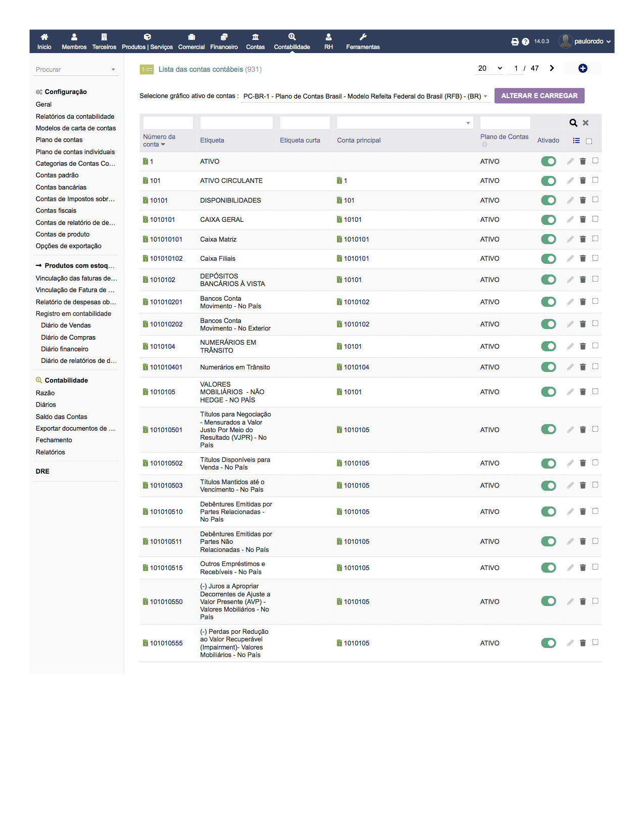Edit account 101010502 pencil icon

coord(570,463)
